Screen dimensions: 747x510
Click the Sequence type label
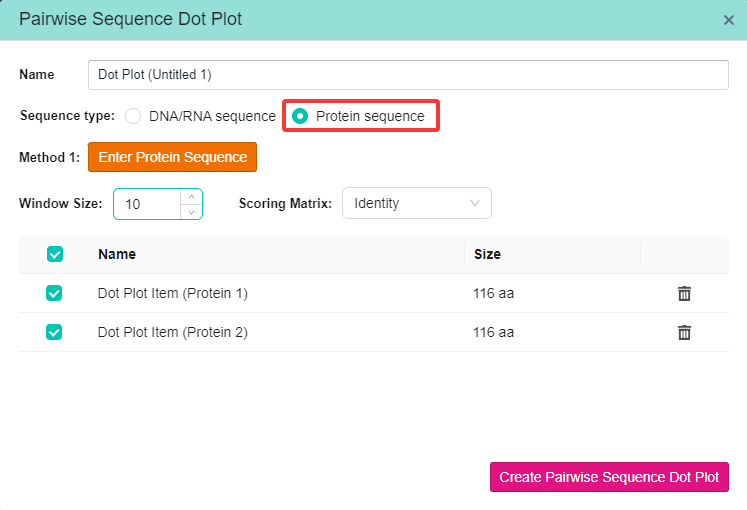tap(67, 116)
